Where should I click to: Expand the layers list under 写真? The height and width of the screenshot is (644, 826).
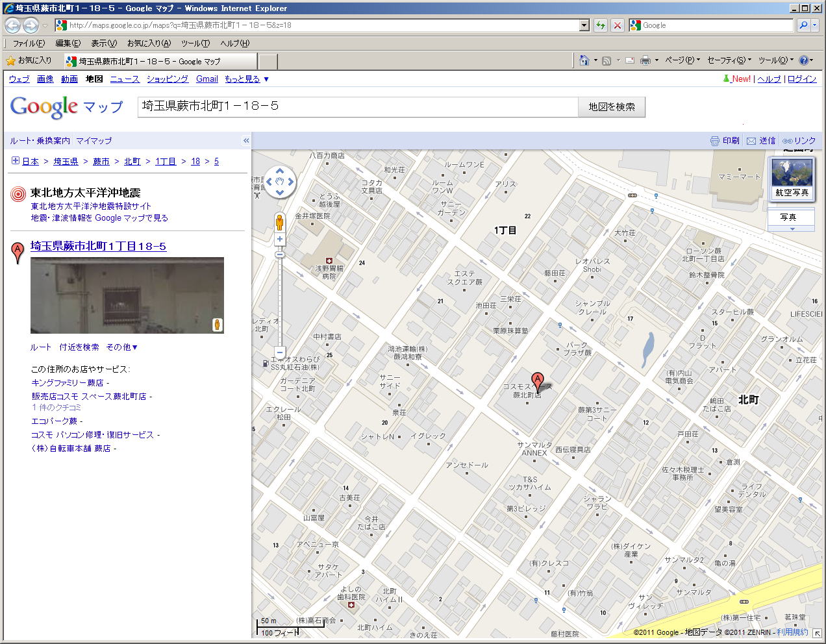click(x=791, y=229)
